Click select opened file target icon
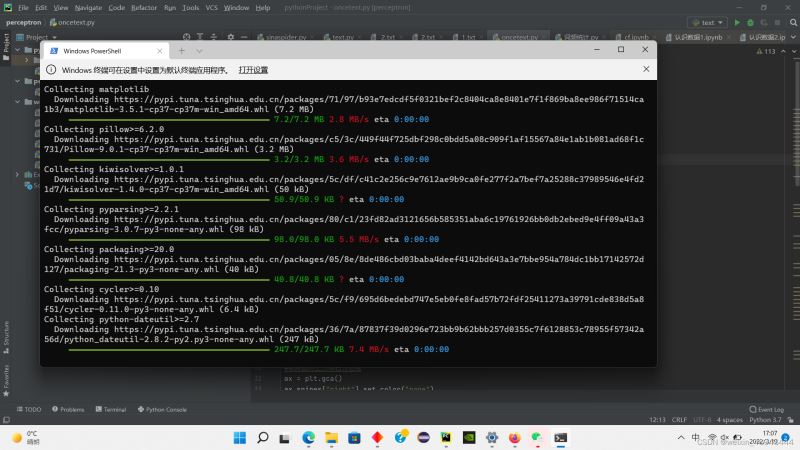Viewport: 800px width, 450px height. pos(187,37)
